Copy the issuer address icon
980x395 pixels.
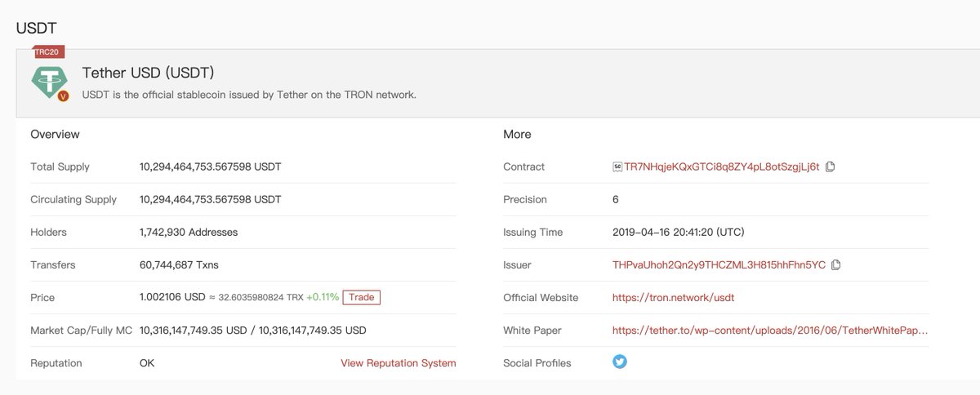tap(836, 264)
